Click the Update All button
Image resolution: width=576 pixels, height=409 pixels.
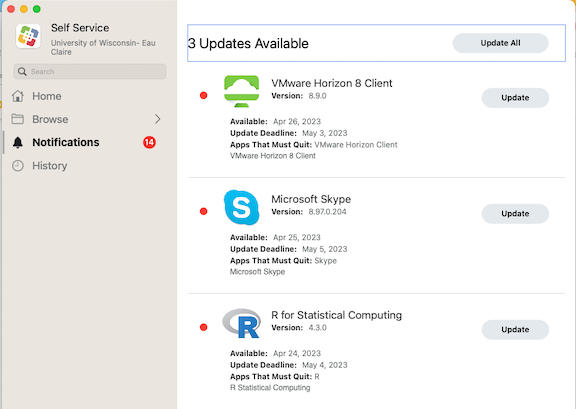tap(500, 43)
